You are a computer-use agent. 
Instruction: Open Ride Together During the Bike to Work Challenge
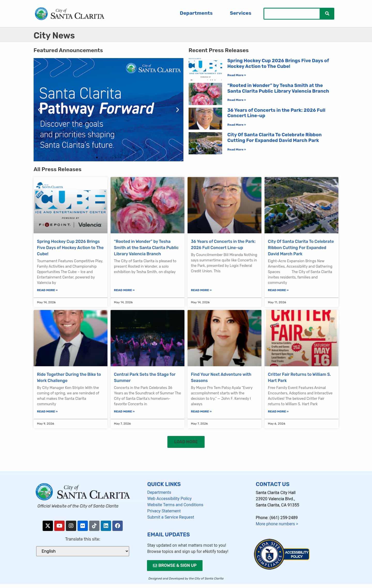coord(69,377)
